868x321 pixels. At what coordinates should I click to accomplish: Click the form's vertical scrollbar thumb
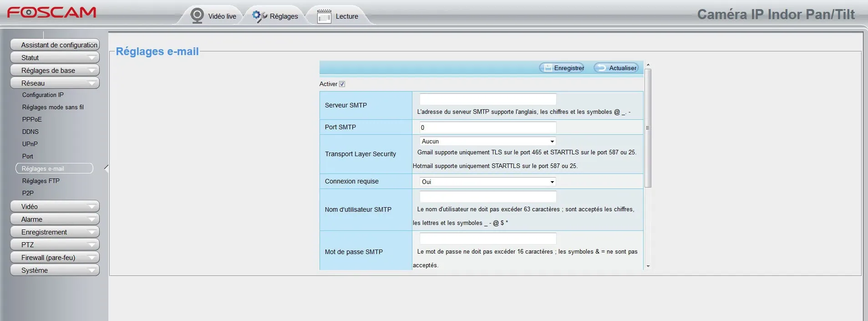(x=648, y=128)
